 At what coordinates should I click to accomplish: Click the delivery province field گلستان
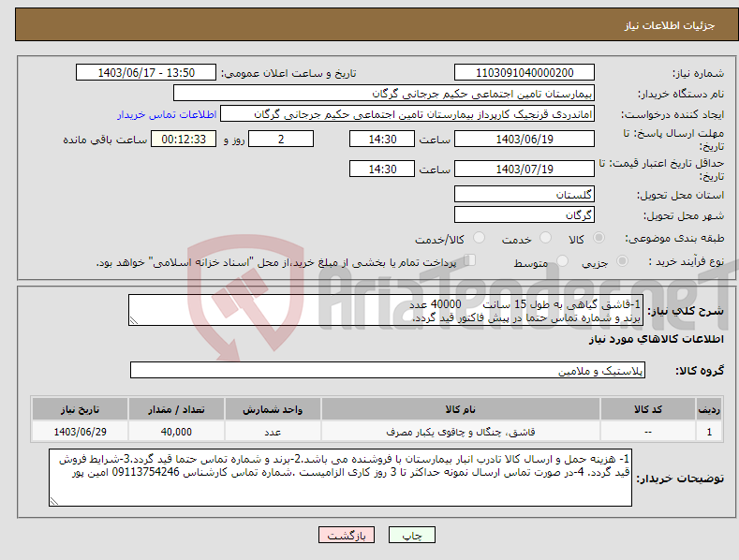[x=525, y=194]
